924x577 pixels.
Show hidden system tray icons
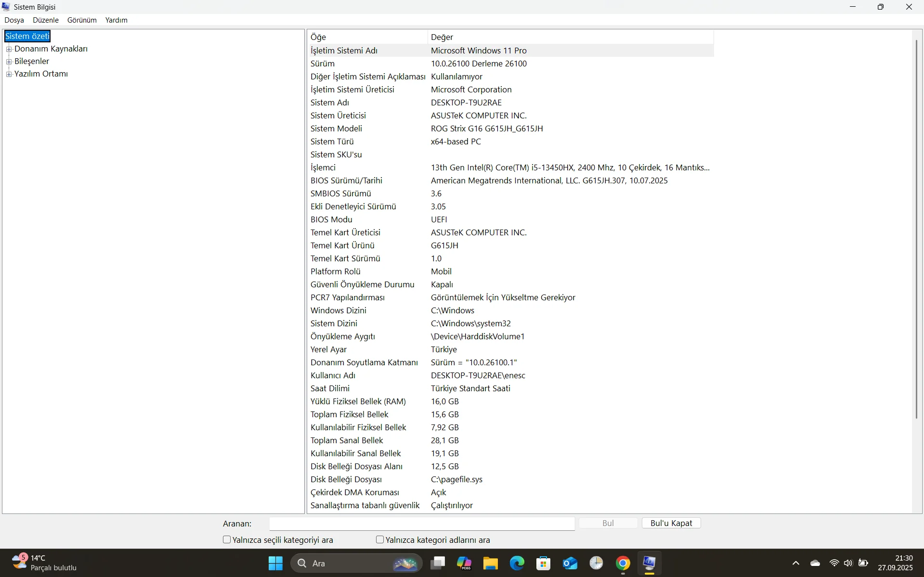796,563
